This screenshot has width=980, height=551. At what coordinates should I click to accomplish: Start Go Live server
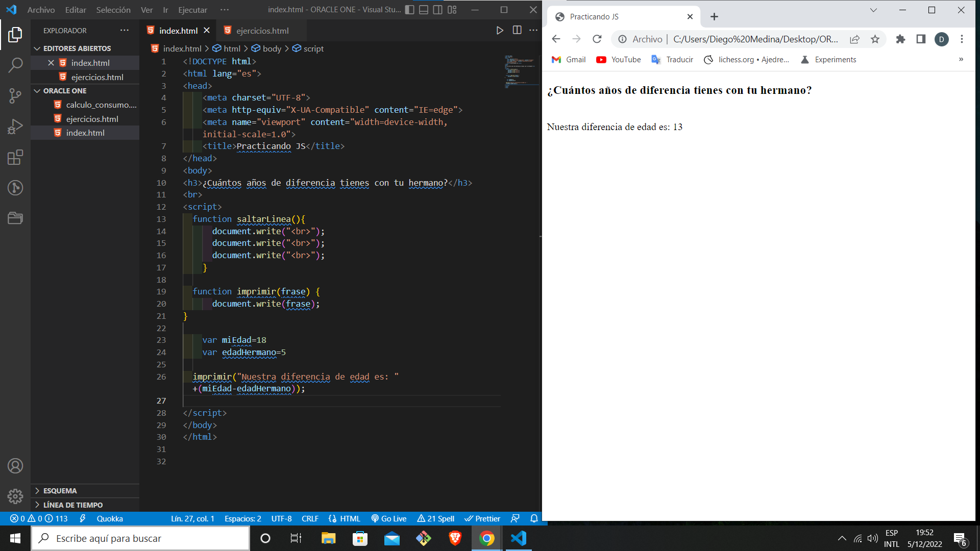pyautogui.click(x=389, y=518)
